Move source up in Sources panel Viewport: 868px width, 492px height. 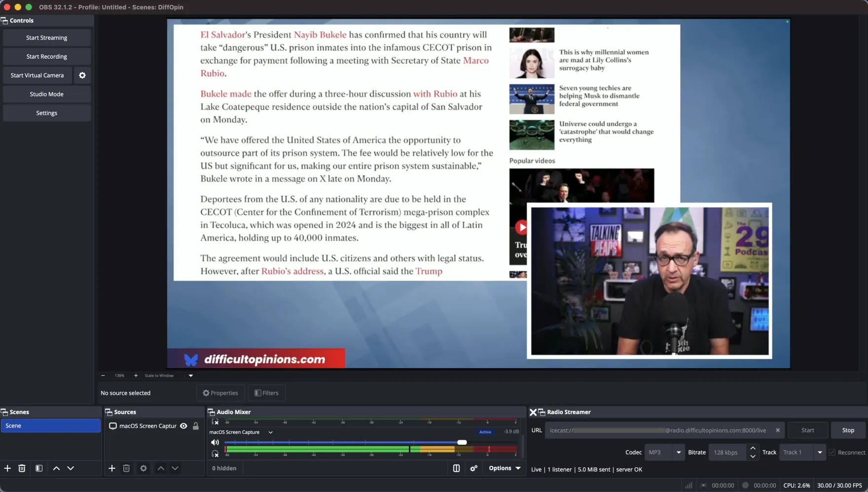pos(161,468)
